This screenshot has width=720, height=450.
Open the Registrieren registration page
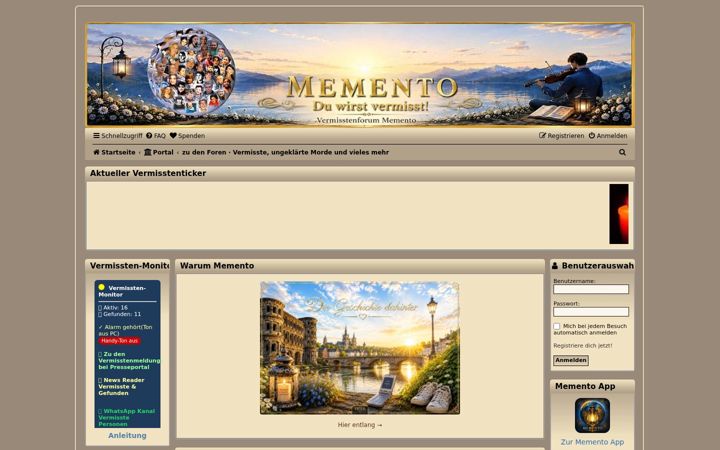click(x=562, y=136)
